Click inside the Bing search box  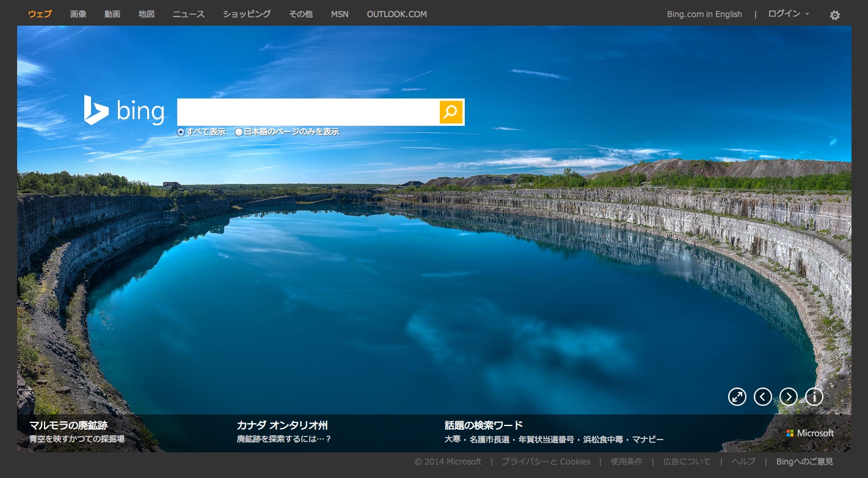308,112
